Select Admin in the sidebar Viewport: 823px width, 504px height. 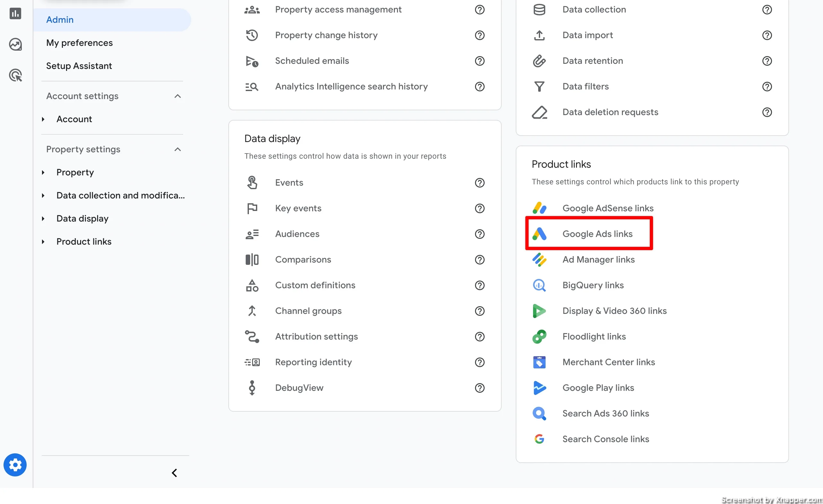tap(112, 20)
